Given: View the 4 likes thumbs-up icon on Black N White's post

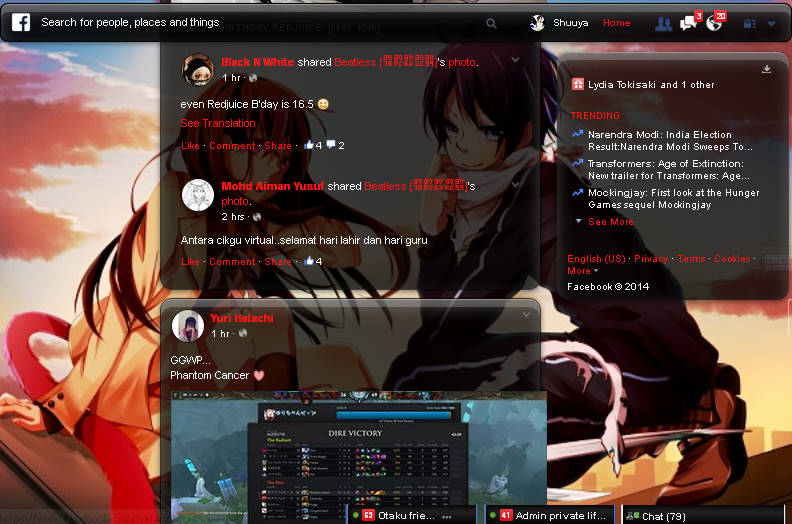Looking at the screenshot, I should (308, 145).
